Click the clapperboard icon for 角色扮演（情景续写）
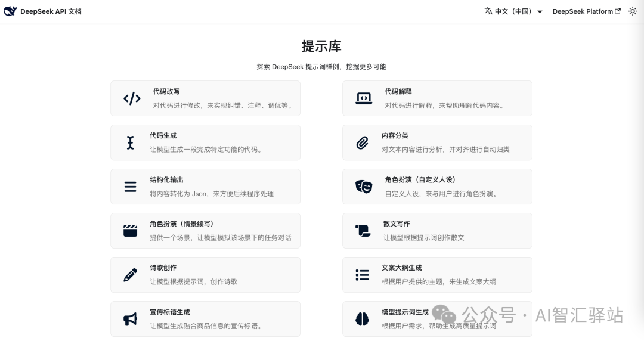 130,231
